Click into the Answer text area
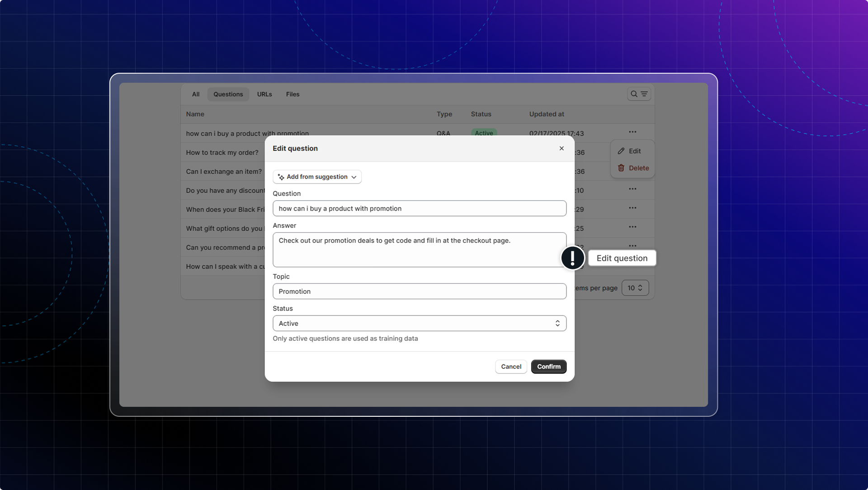The height and width of the screenshot is (490, 868). (419, 250)
